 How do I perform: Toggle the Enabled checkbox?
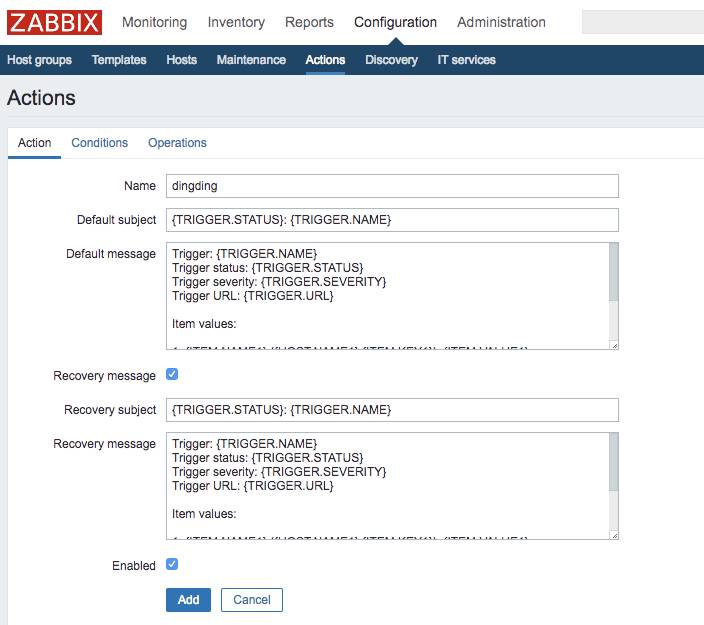pos(172,564)
